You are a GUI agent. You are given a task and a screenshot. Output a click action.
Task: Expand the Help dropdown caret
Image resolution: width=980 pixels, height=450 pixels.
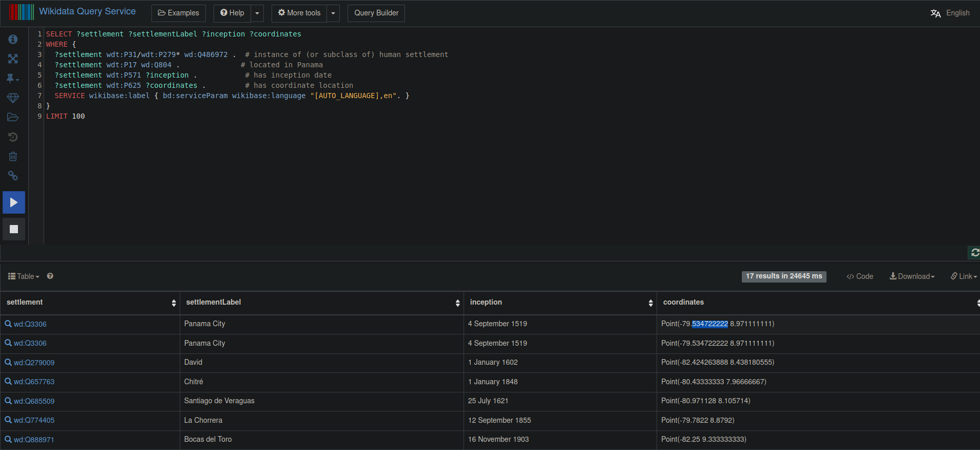click(x=257, y=13)
